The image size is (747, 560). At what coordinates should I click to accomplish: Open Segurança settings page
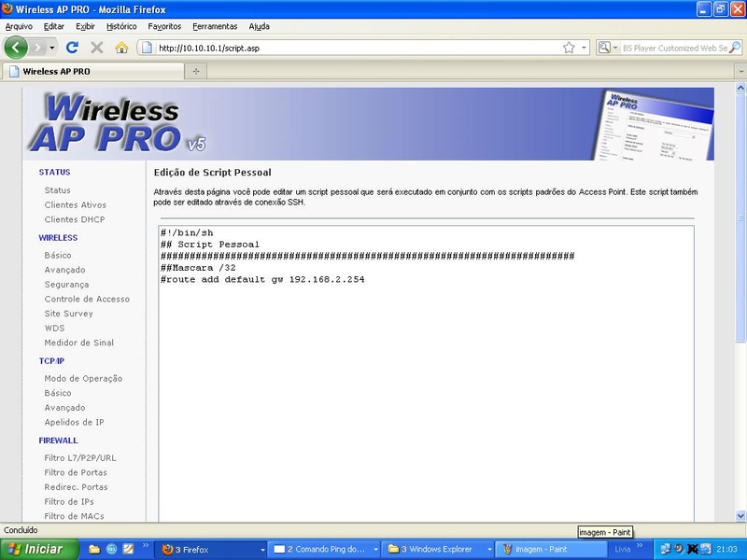[x=66, y=285]
